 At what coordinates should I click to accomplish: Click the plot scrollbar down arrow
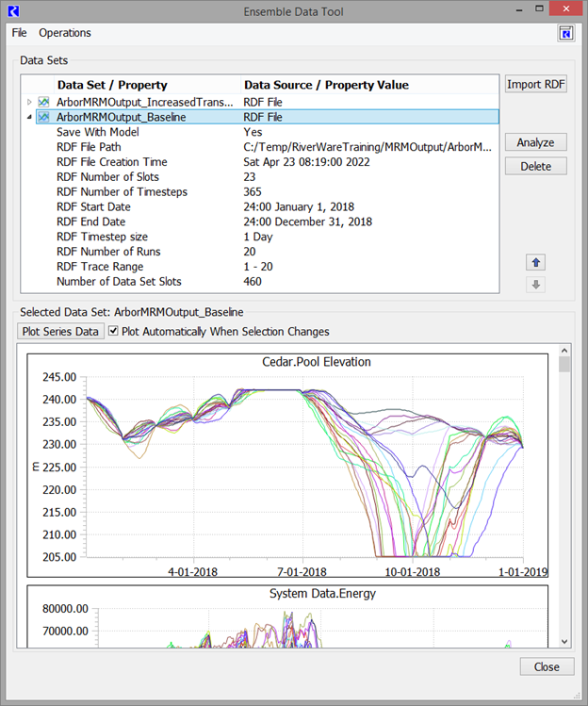pos(564,641)
